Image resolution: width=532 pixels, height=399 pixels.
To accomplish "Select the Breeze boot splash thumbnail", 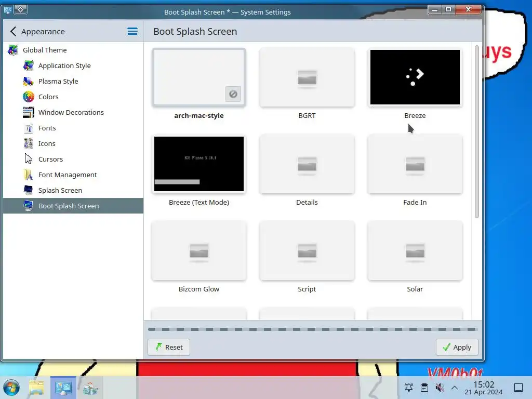I will [415, 77].
